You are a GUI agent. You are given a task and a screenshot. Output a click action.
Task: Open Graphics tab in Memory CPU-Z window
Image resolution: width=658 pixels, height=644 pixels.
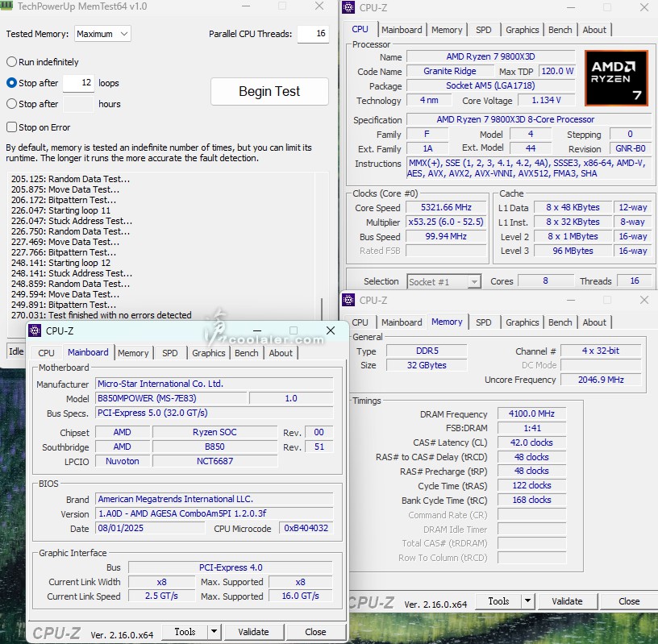point(522,322)
